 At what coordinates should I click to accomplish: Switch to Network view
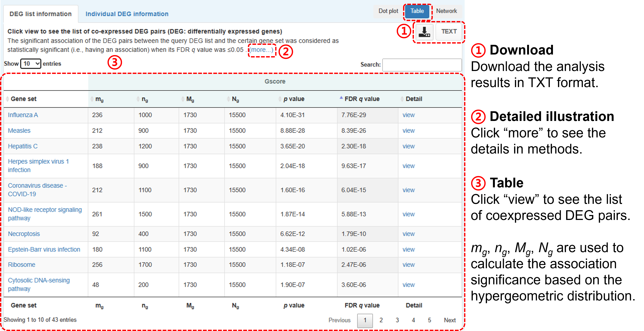pos(446,11)
